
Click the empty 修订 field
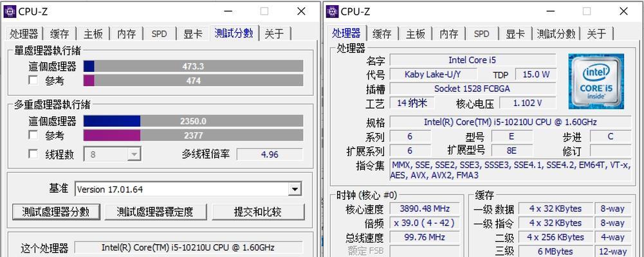611,150
